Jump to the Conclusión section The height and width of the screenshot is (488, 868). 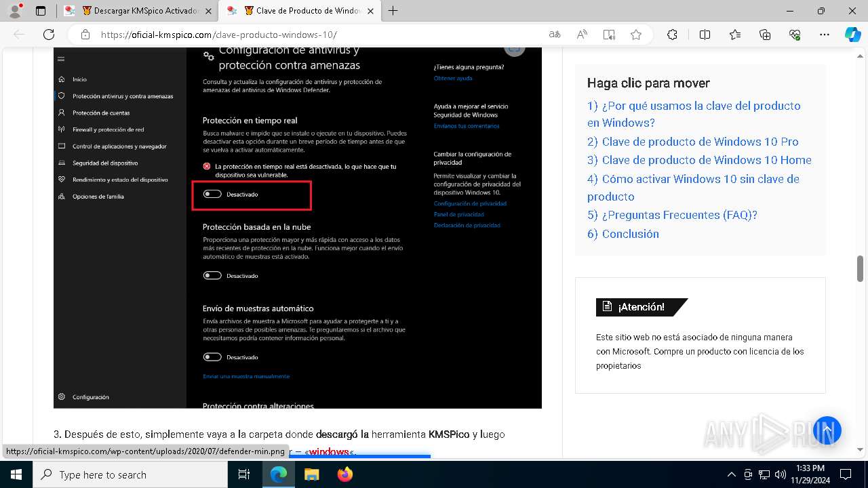(623, 234)
